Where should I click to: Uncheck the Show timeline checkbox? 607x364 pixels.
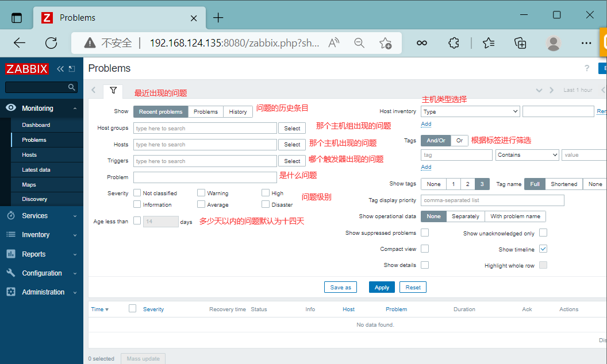(543, 249)
